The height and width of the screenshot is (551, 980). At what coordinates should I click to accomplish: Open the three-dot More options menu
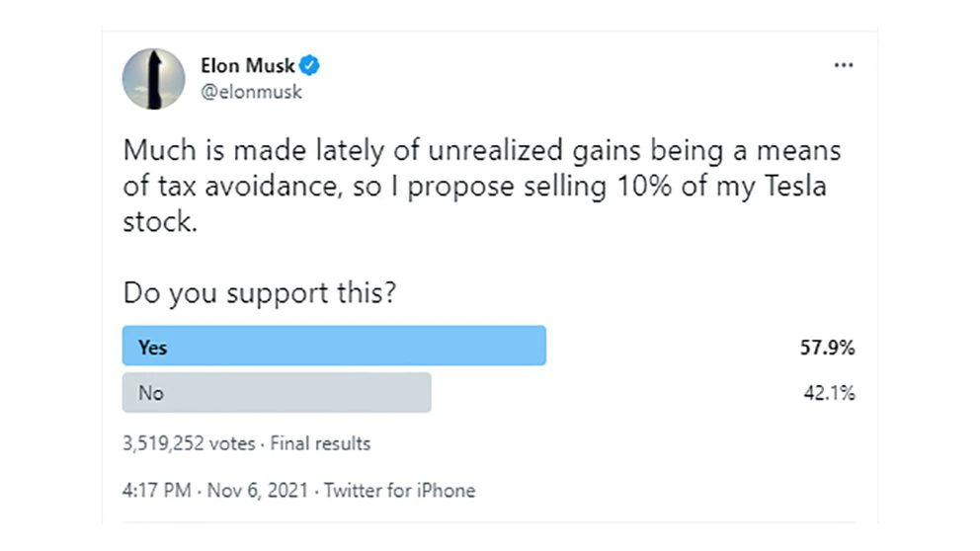[843, 66]
